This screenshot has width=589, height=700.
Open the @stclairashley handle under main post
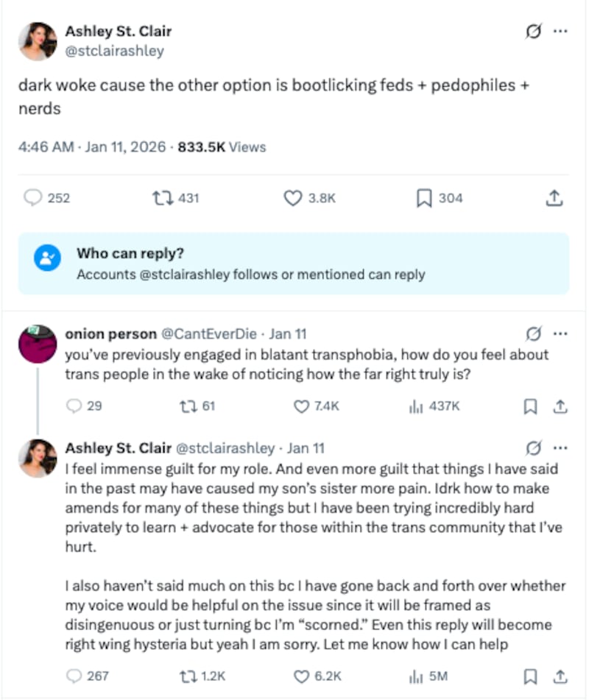coord(114,51)
